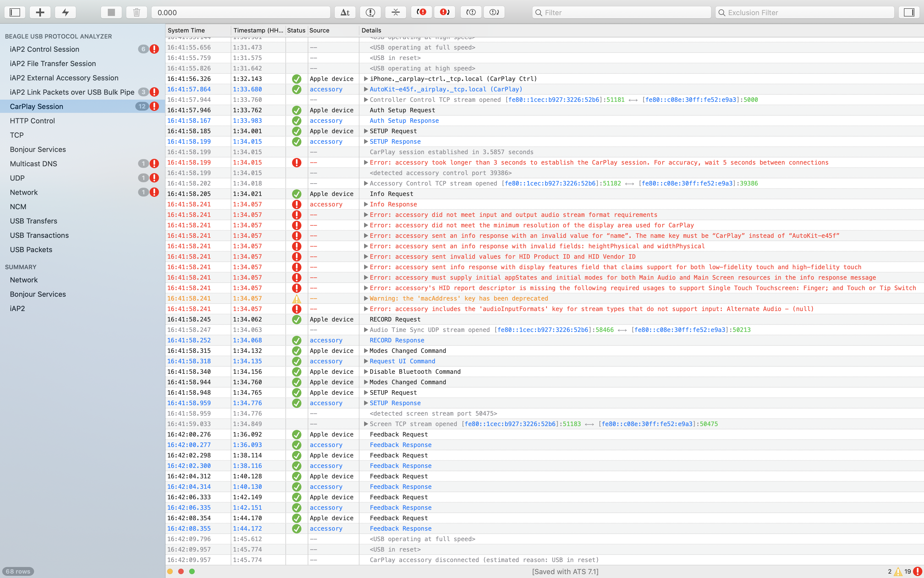Expand the macAddress deprecated warning row
Viewport: 924px width, 578px height.
point(366,298)
